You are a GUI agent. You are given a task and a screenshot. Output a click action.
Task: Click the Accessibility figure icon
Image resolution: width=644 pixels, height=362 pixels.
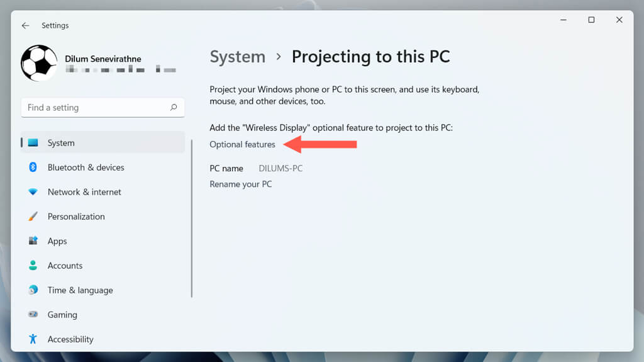click(33, 339)
